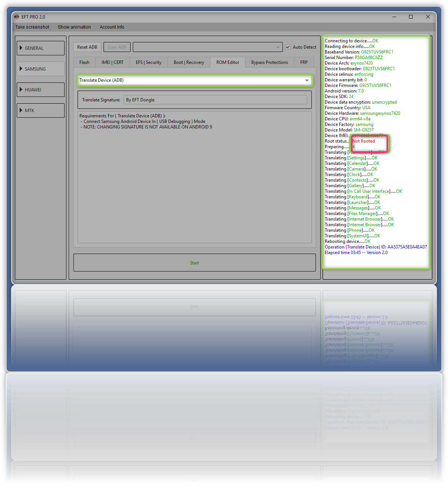Click 'Connecting to device.....OK' log line

[351, 41]
